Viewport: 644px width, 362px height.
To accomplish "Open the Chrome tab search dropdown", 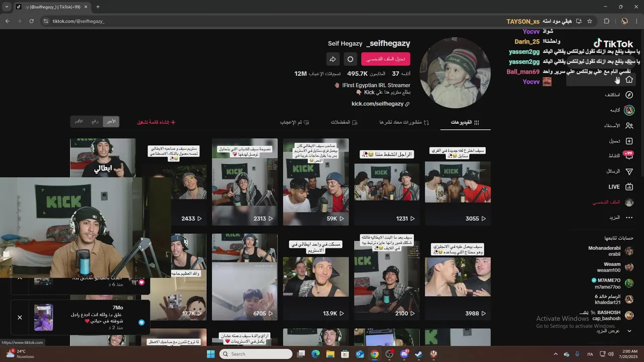I will click(x=7, y=7).
